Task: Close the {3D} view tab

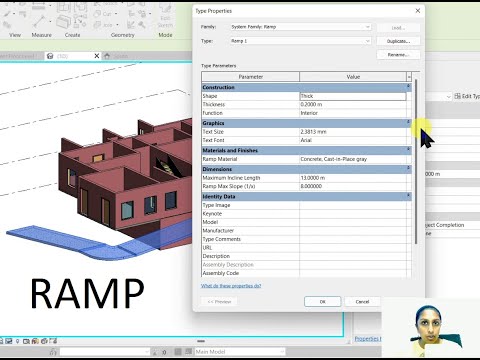Action: click(97, 56)
